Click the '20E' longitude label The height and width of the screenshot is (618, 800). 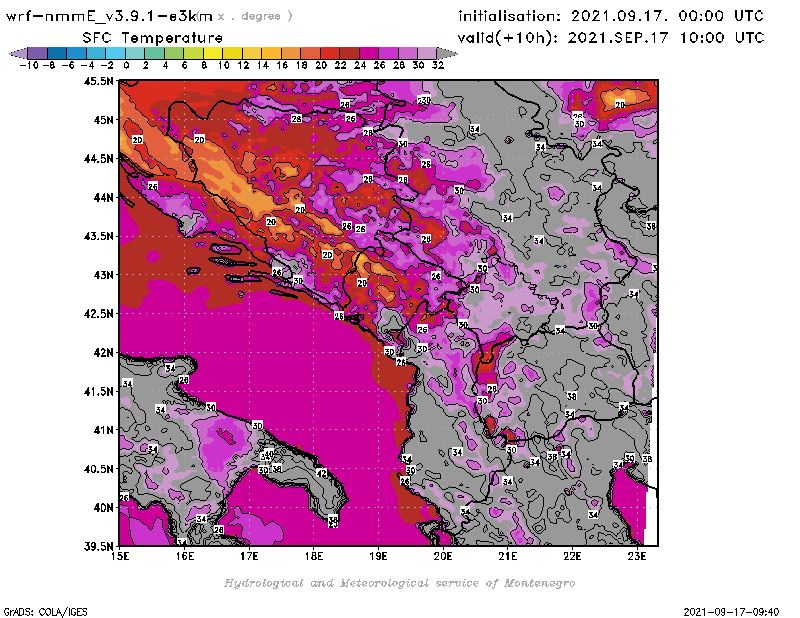443,556
